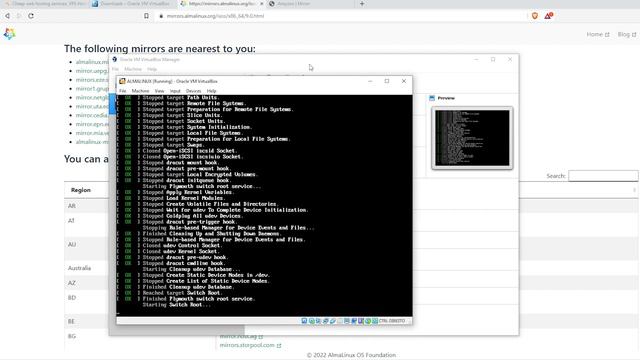Click display indicator in VM status bar

[347, 321]
